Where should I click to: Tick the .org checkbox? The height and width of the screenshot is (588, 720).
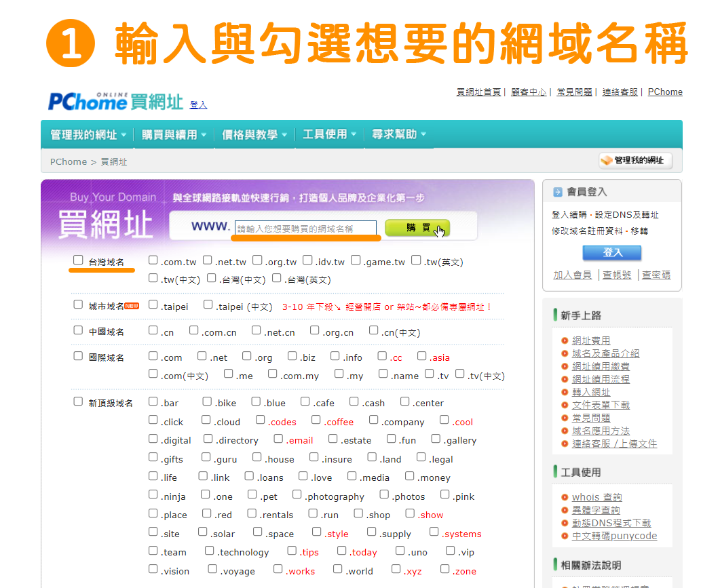(246, 356)
